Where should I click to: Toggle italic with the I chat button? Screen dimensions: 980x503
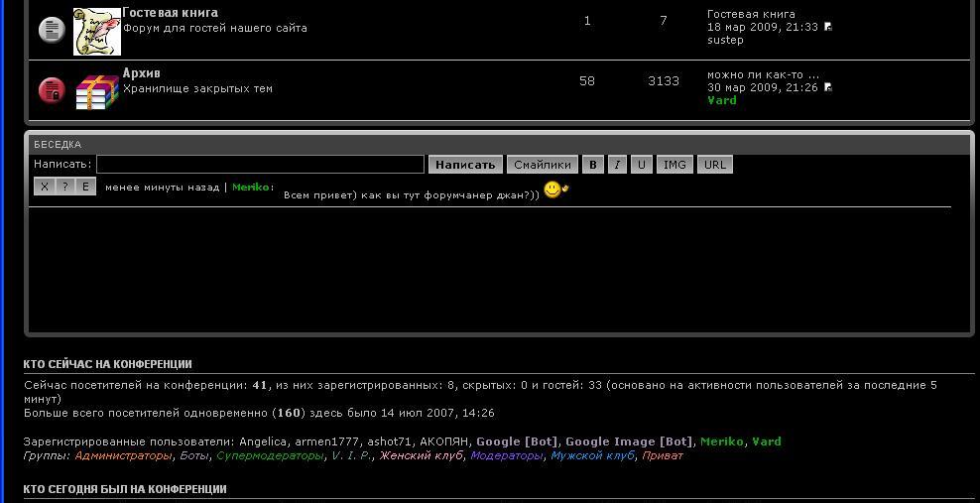(x=617, y=165)
